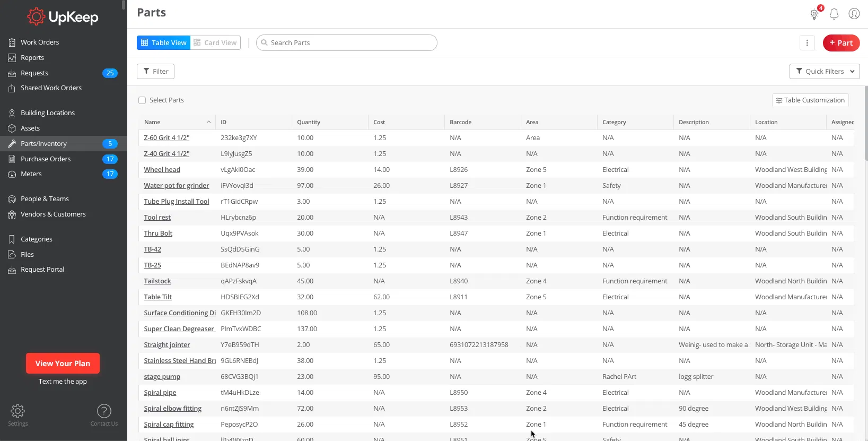The width and height of the screenshot is (868, 441).
Task: Open Water pot for grinder part
Action: (177, 186)
